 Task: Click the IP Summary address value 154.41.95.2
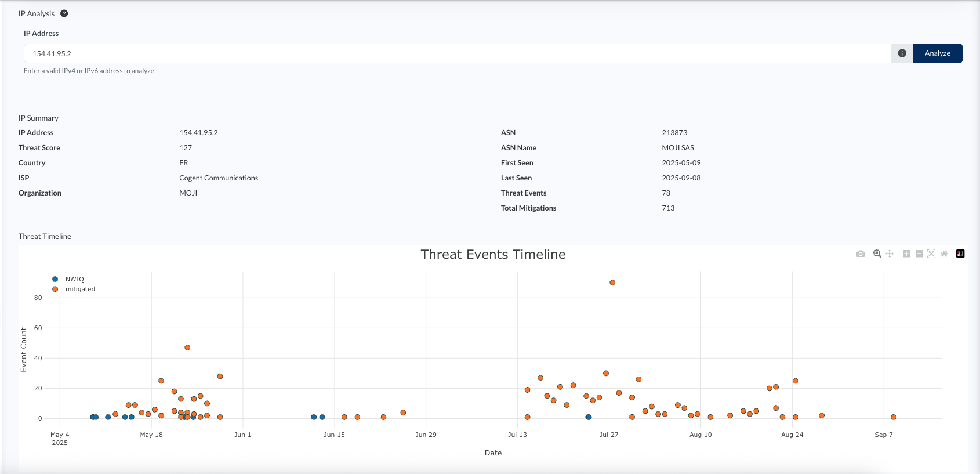click(198, 133)
